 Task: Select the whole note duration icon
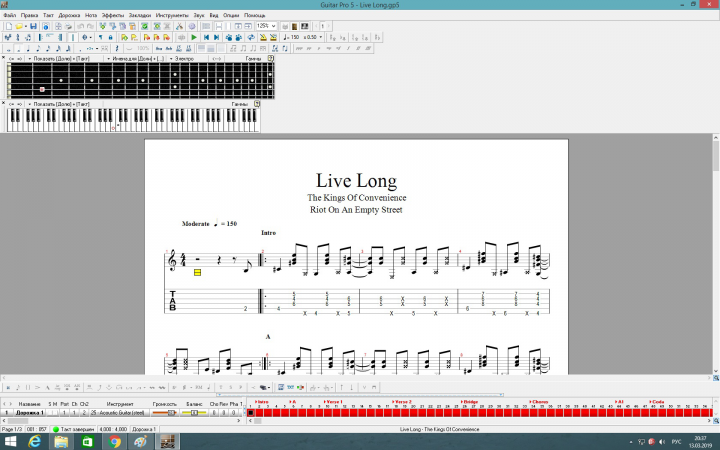pyautogui.click(x=8, y=48)
